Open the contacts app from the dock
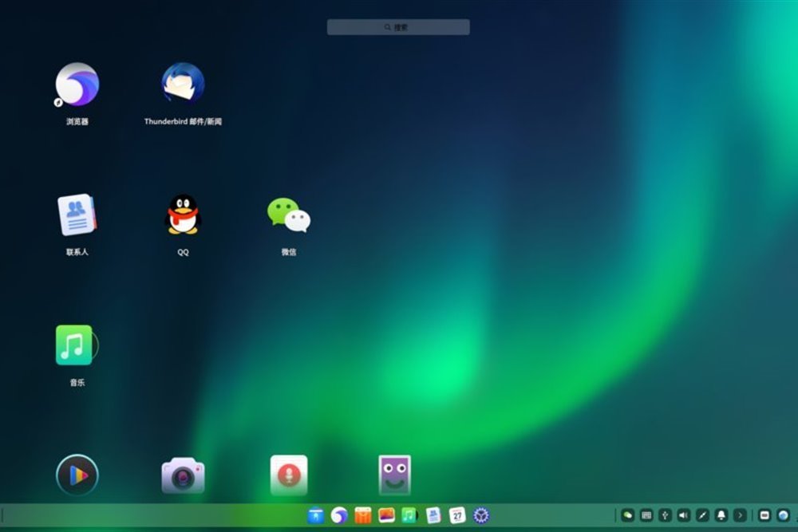 point(433,516)
